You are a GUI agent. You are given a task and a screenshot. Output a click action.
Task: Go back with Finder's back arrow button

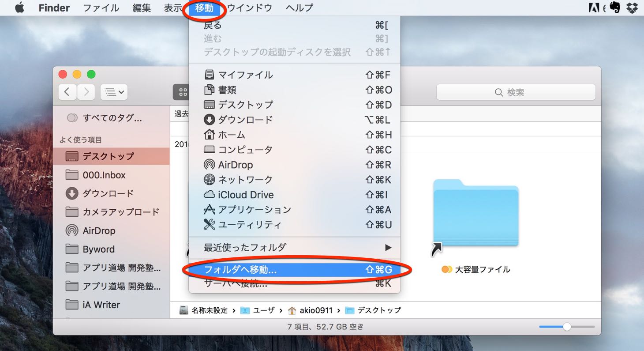(67, 92)
